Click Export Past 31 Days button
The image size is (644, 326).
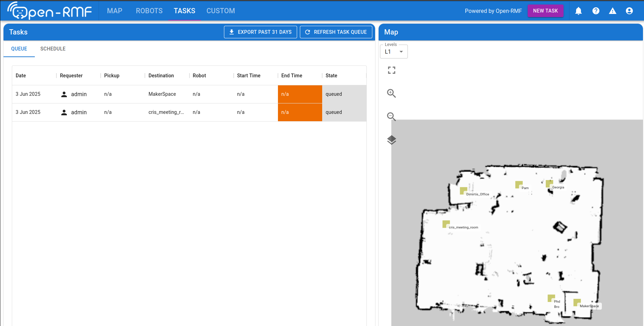pyautogui.click(x=260, y=32)
